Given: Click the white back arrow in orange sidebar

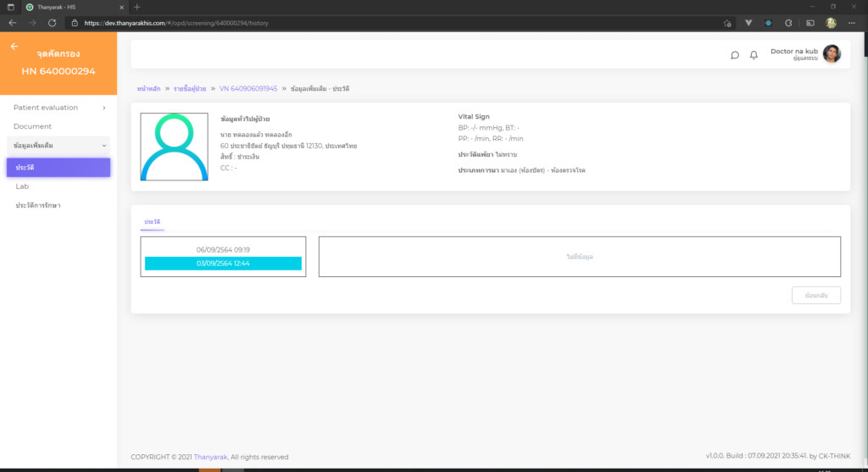Looking at the screenshot, I should (14, 47).
